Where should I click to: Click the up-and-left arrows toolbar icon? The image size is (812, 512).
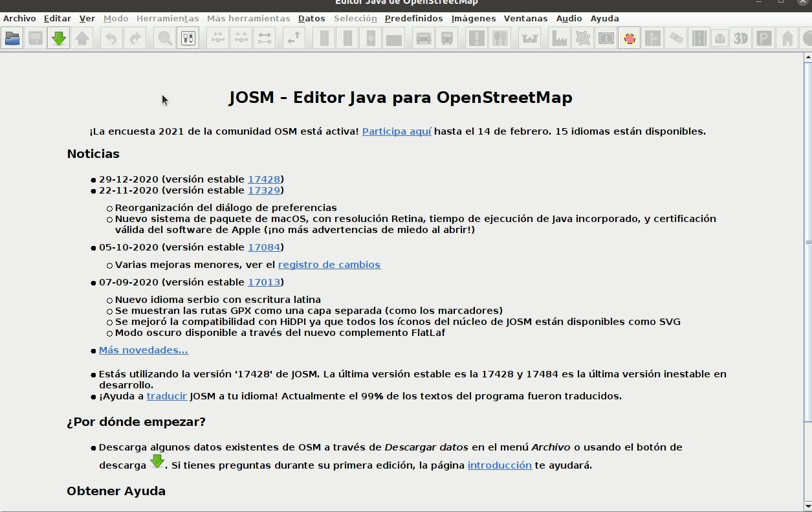[x=294, y=39]
